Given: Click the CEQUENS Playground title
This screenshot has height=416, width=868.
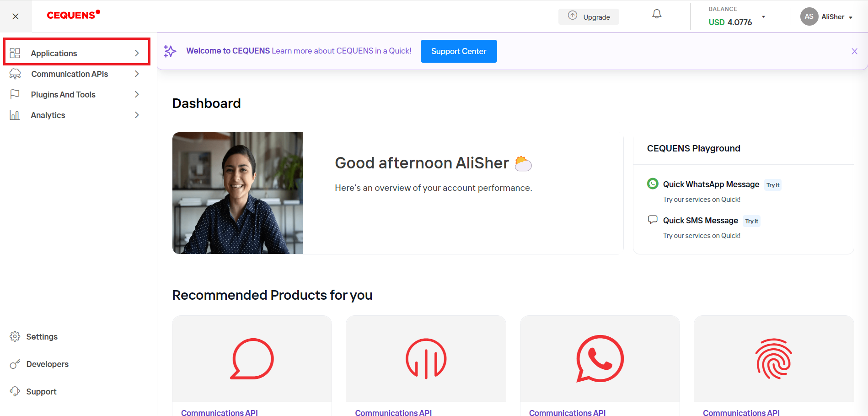Looking at the screenshot, I should (693, 148).
